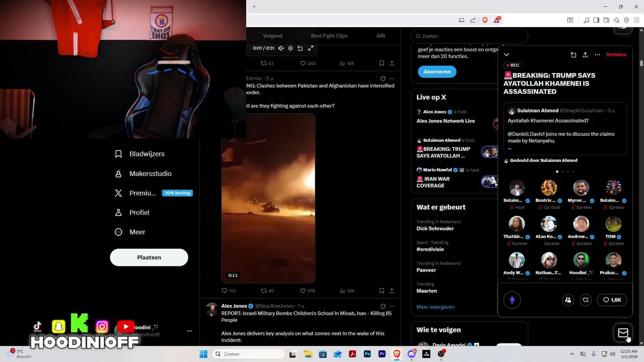
Task: Open Alex Jones Network Live space
Action: pos(446,121)
